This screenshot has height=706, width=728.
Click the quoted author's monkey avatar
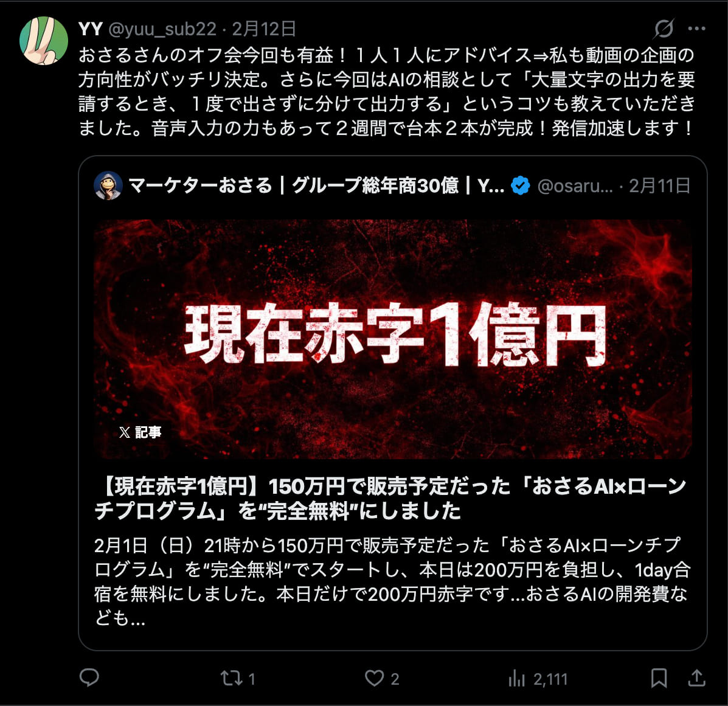[108, 185]
